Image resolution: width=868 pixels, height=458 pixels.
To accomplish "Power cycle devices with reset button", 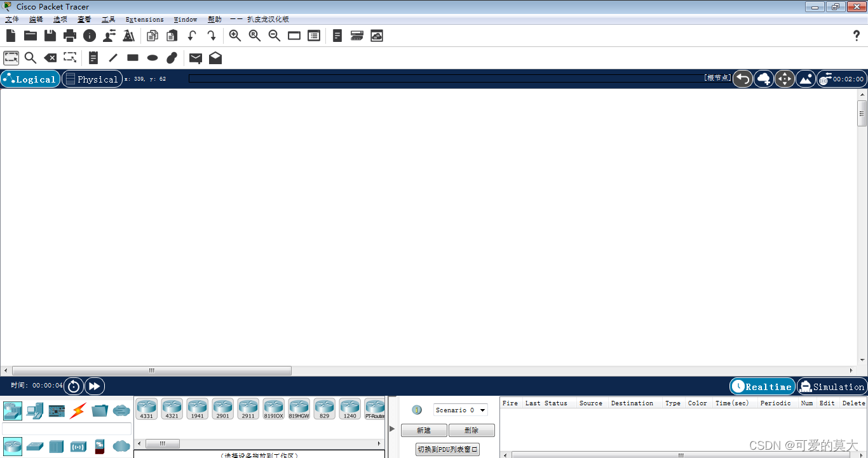I will (x=74, y=386).
